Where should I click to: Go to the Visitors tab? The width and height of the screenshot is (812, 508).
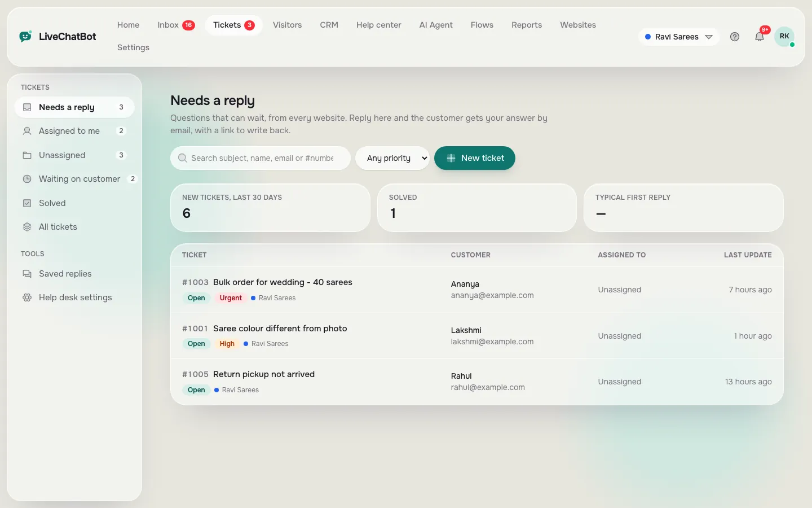tap(287, 25)
